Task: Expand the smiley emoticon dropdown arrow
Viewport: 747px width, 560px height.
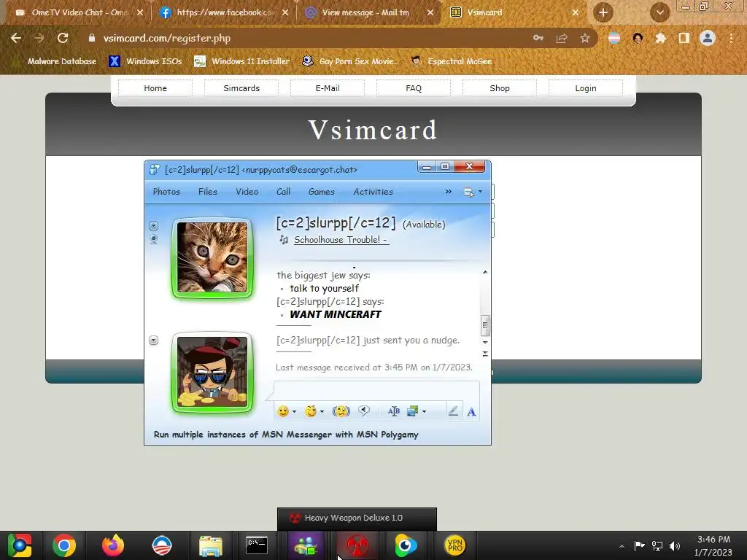Action: 295,411
